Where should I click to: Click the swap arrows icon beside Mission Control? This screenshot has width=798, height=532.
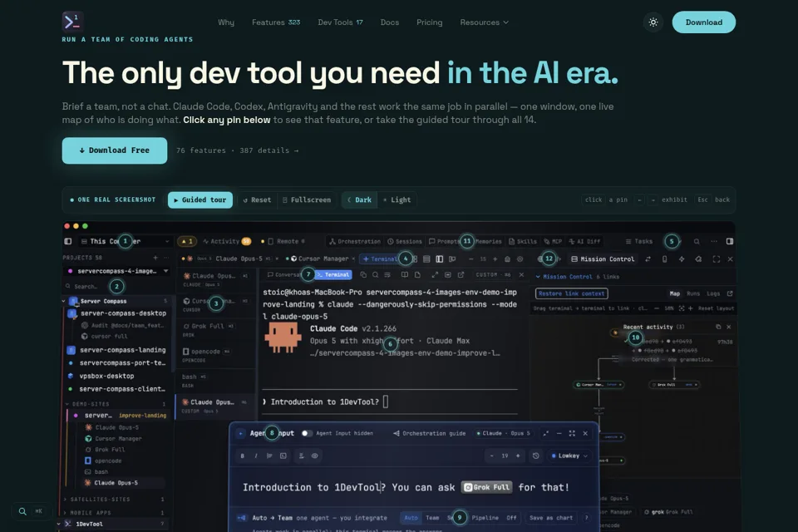click(648, 259)
